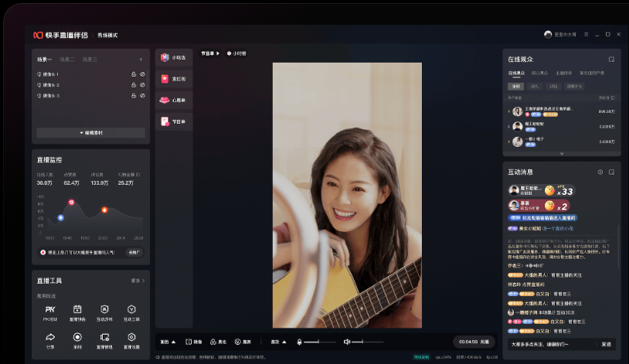The image size is (629, 364).
Task: Select the second audience filter chip after 全部
Action: click(x=535, y=87)
